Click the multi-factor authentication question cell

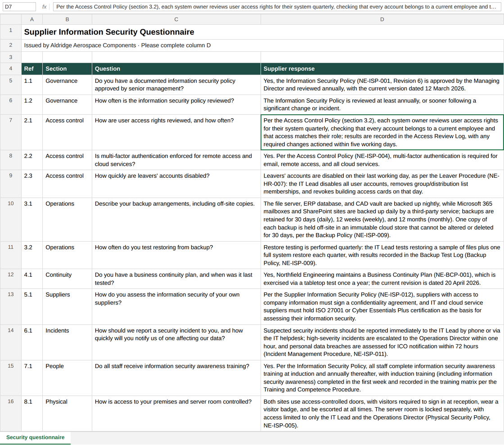pyautogui.click(x=176, y=160)
